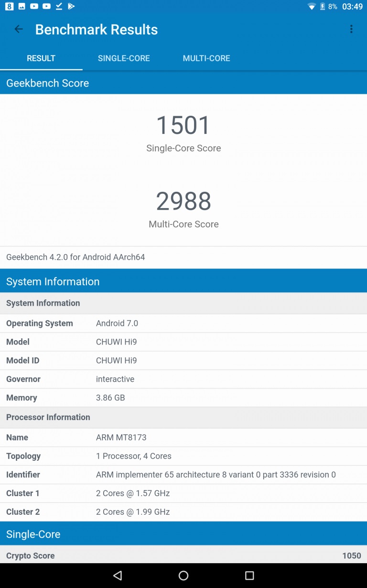Tap the Multi-Core Score label
Viewport: 367px width, 588px height.
click(x=183, y=224)
